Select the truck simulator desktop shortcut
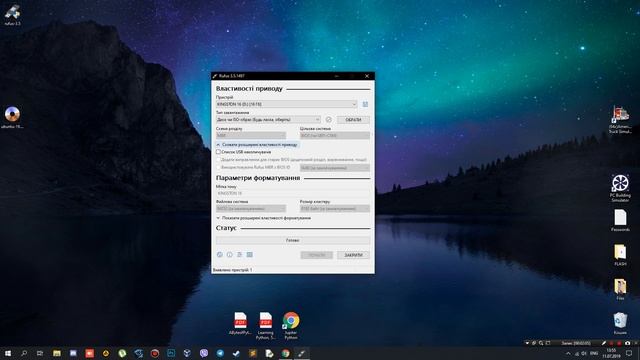 [620, 119]
